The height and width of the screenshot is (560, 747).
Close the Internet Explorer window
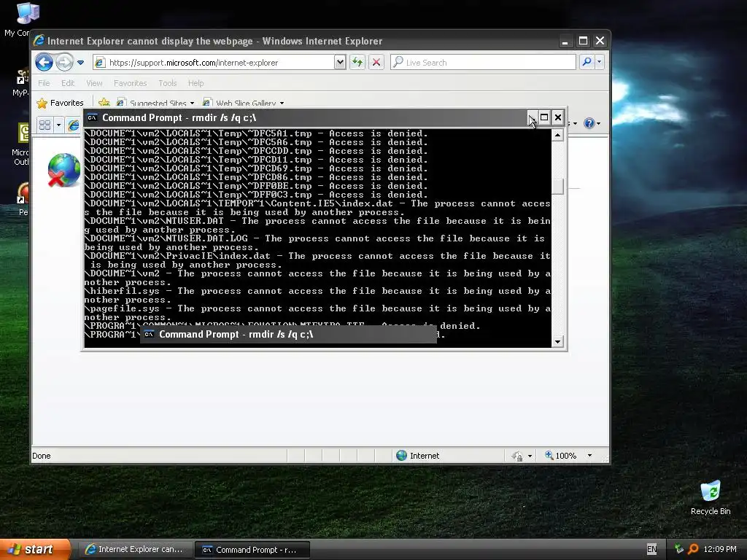tap(600, 41)
